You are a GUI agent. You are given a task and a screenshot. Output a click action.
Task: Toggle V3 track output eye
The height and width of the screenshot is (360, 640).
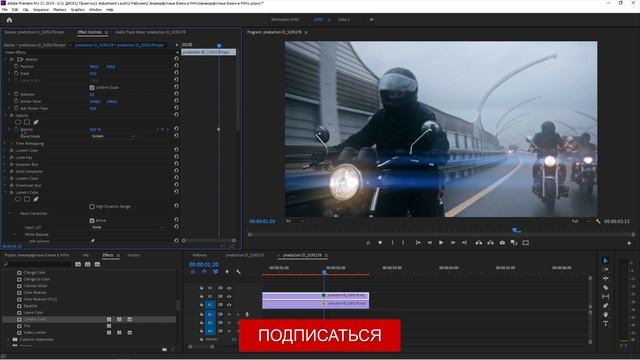pos(229,288)
